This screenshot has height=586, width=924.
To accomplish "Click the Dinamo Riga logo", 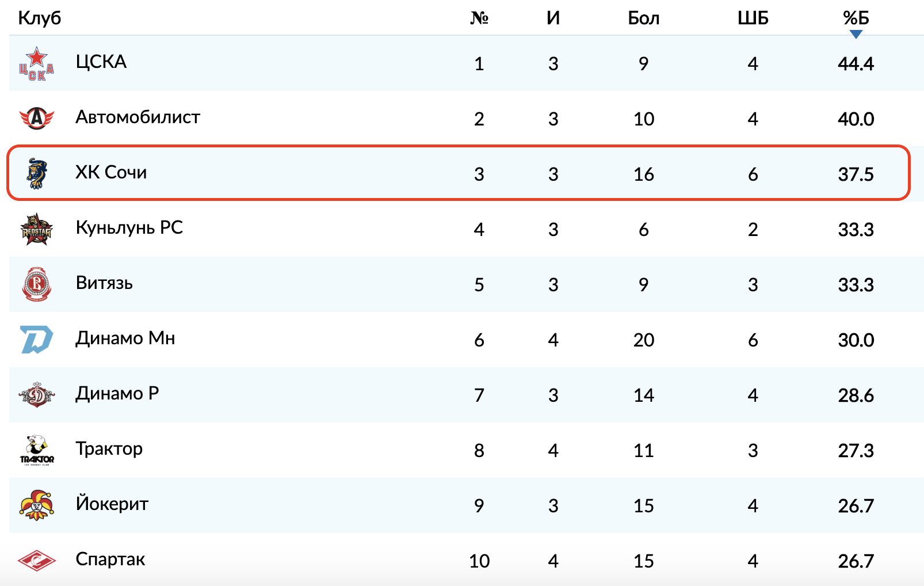I will [x=37, y=395].
